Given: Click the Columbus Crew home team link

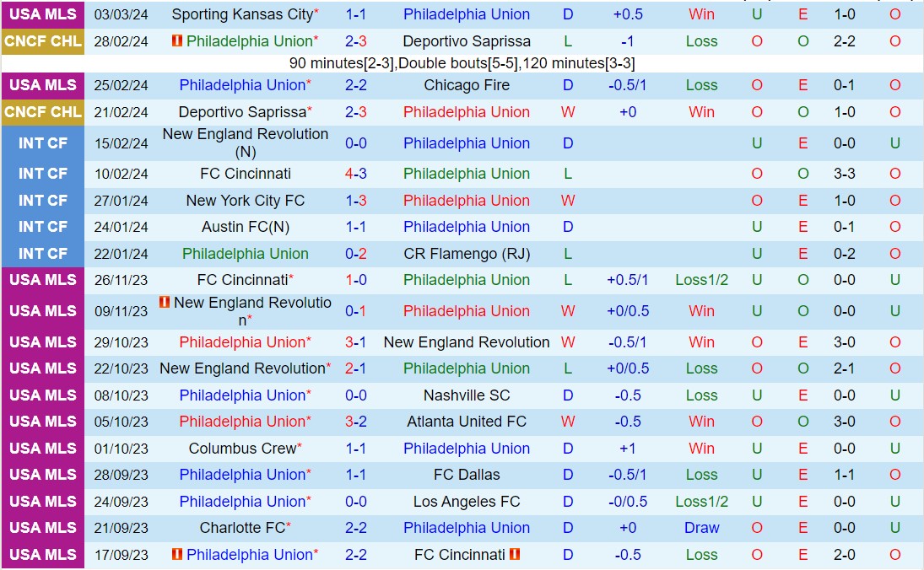Looking at the screenshot, I should (x=243, y=449).
